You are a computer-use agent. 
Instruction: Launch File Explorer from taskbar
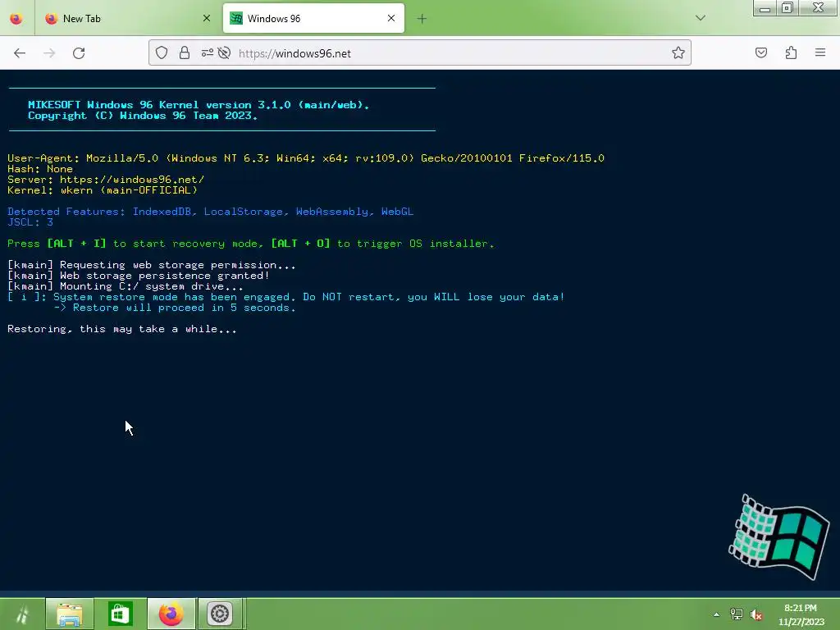pos(70,614)
